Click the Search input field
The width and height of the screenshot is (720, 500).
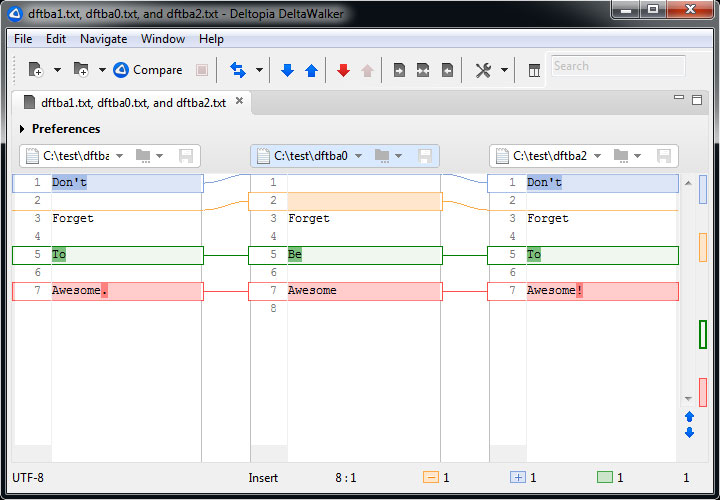[617, 66]
